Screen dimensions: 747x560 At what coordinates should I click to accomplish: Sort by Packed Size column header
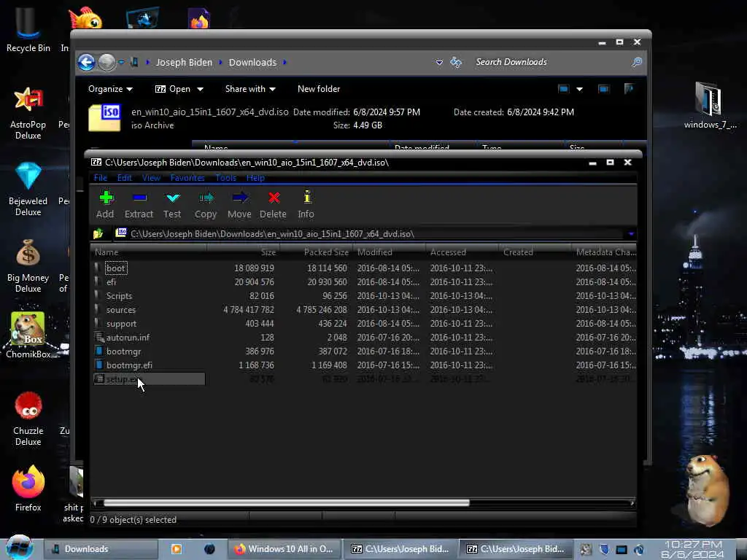(317, 252)
